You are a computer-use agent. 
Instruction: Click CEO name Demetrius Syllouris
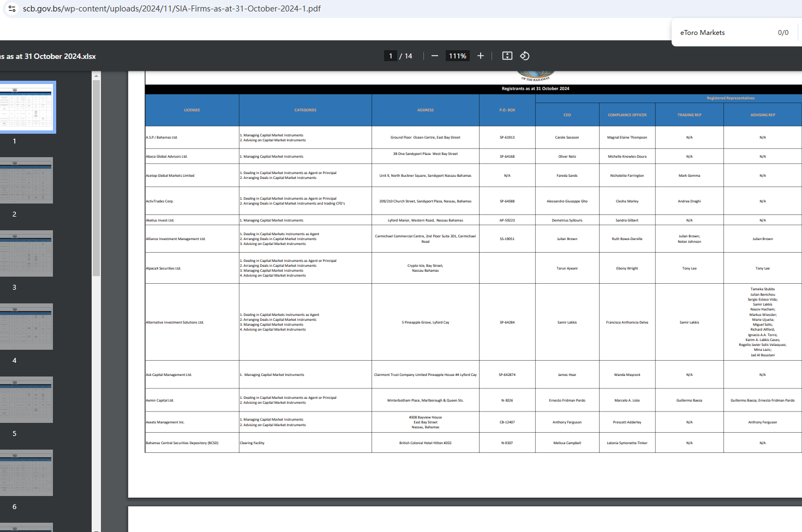click(x=567, y=220)
